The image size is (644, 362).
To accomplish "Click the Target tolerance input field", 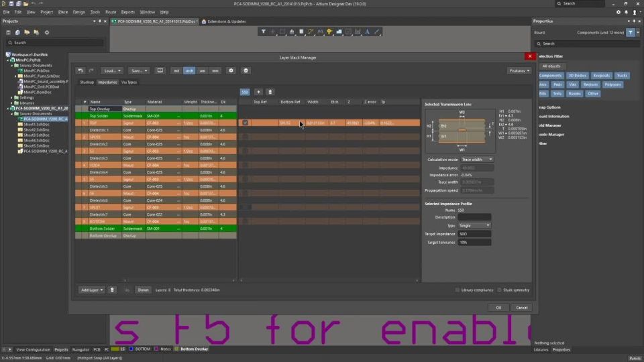I will [474, 243].
